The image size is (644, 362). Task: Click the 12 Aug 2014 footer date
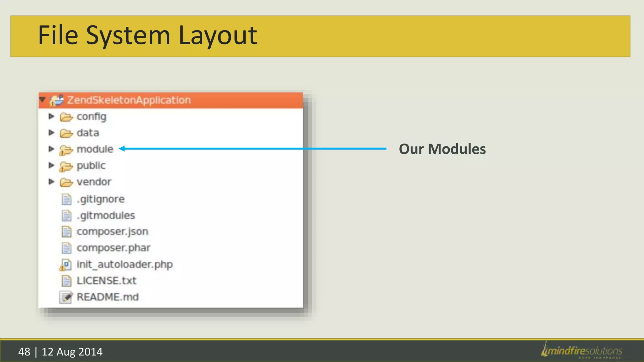pos(72,352)
